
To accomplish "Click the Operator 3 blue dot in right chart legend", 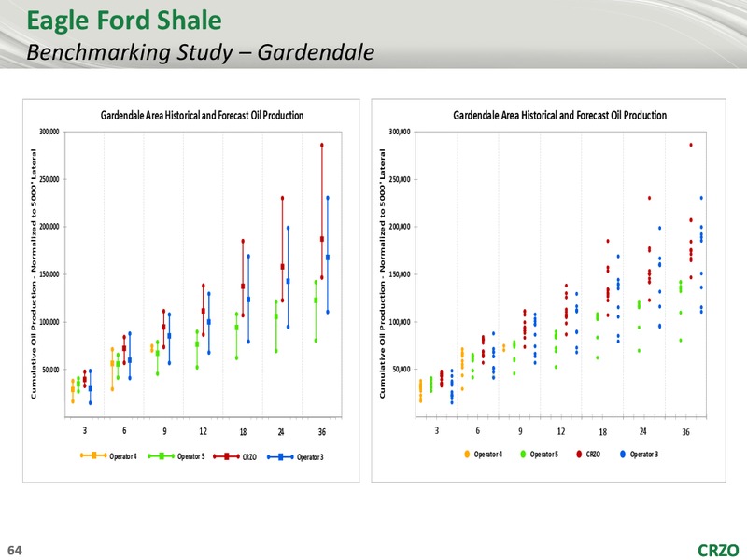I will pos(623,454).
